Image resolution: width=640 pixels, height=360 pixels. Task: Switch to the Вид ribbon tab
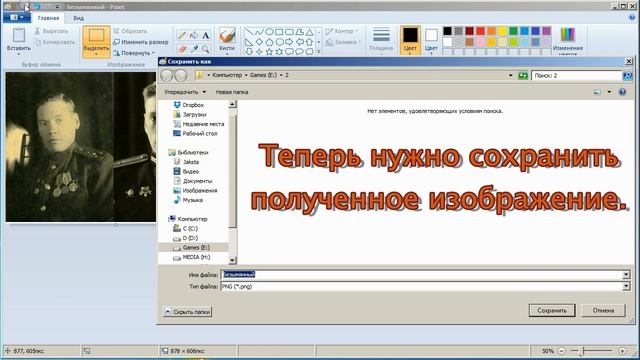coord(78,18)
